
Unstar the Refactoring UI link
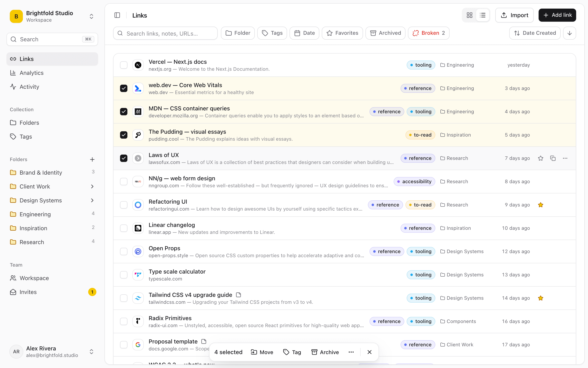(540, 205)
